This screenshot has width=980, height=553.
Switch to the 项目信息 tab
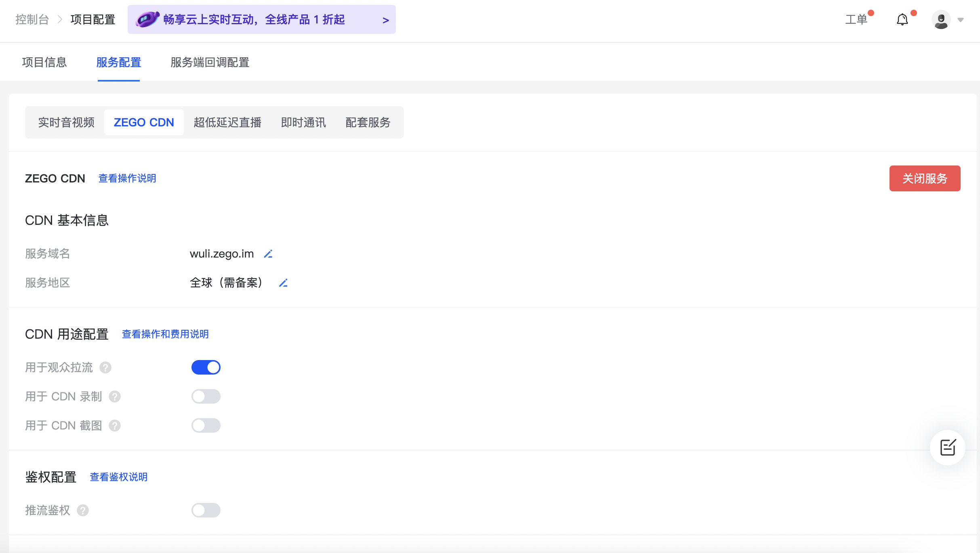pyautogui.click(x=44, y=62)
